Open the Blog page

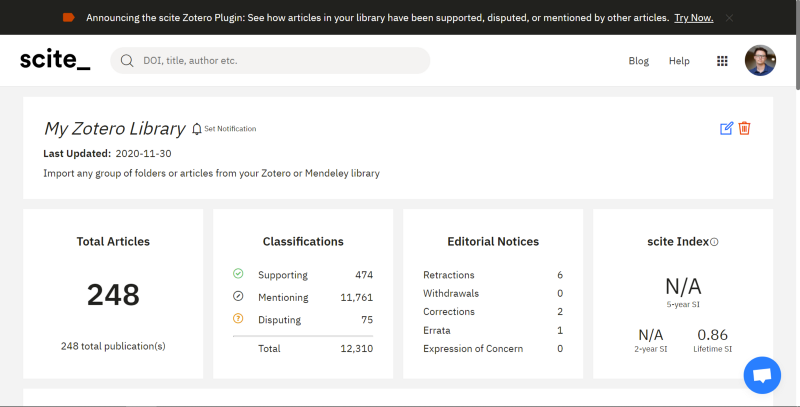point(638,61)
